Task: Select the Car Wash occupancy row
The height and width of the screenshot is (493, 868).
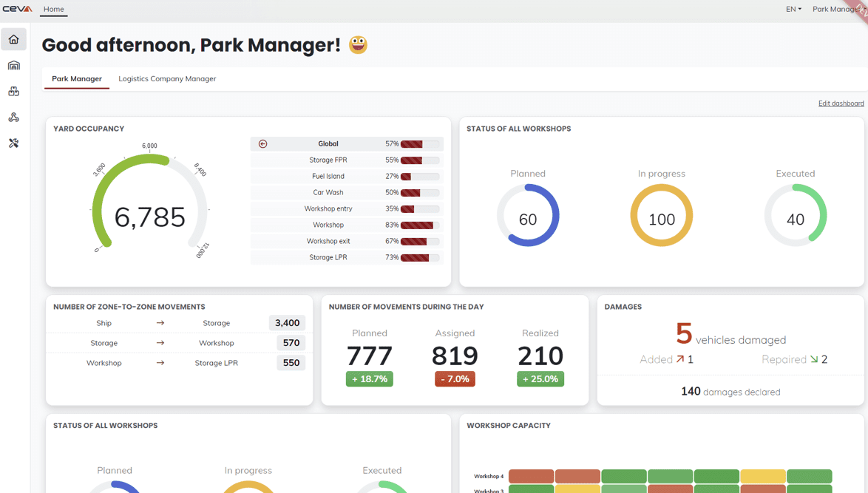Action: [x=347, y=193]
